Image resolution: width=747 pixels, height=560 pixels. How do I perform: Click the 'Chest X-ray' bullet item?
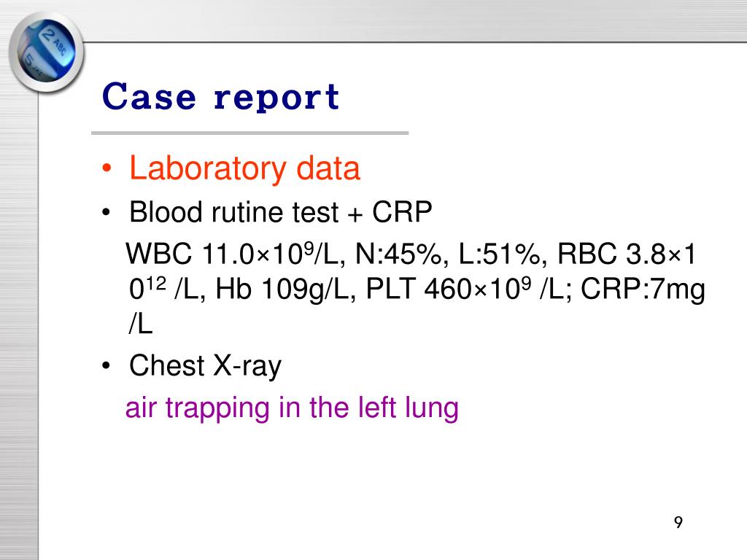[205, 366]
